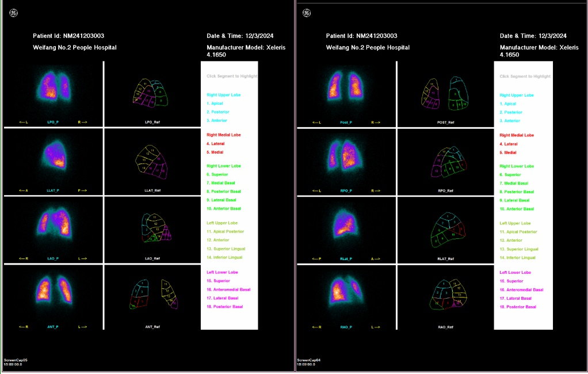
Task: Highlight '4. Lateral' in ScreenCap04 segment list
Action: (x=509, y=144)
